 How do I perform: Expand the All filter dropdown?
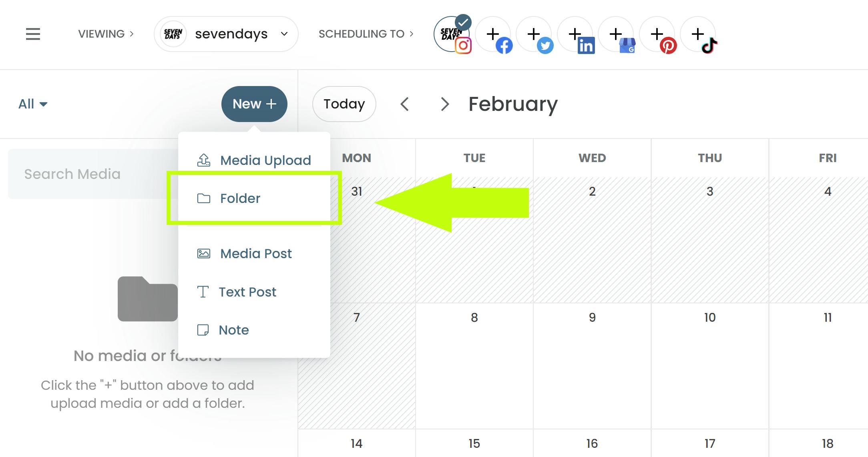[x=33, y=104]
